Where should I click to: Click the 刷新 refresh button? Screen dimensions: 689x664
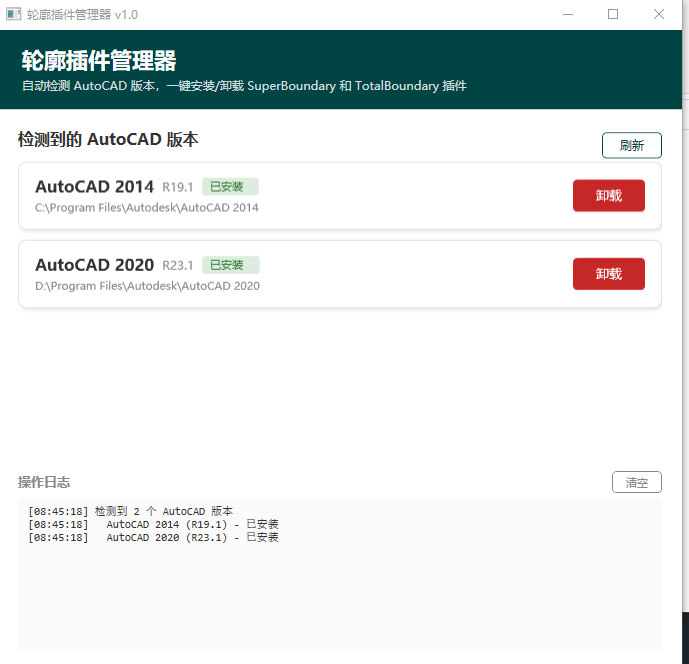coord(631,145)
